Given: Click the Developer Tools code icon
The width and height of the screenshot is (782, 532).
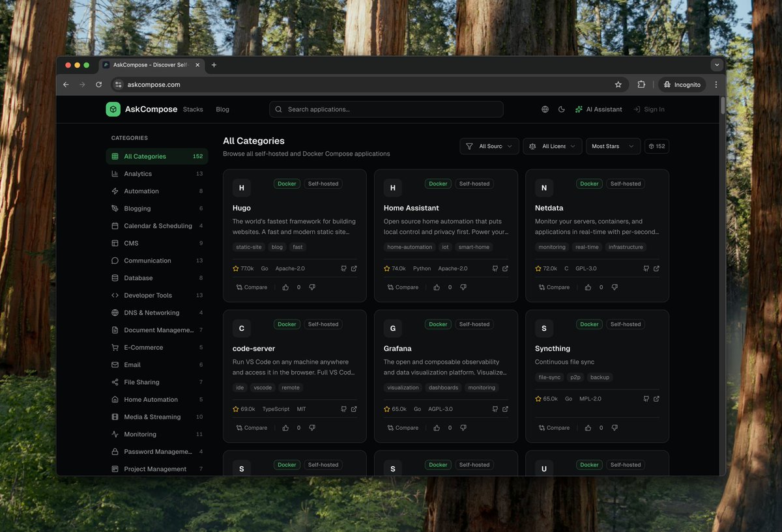Looking at the screenshot, I should pyautogui.click(x=115, y=296).
